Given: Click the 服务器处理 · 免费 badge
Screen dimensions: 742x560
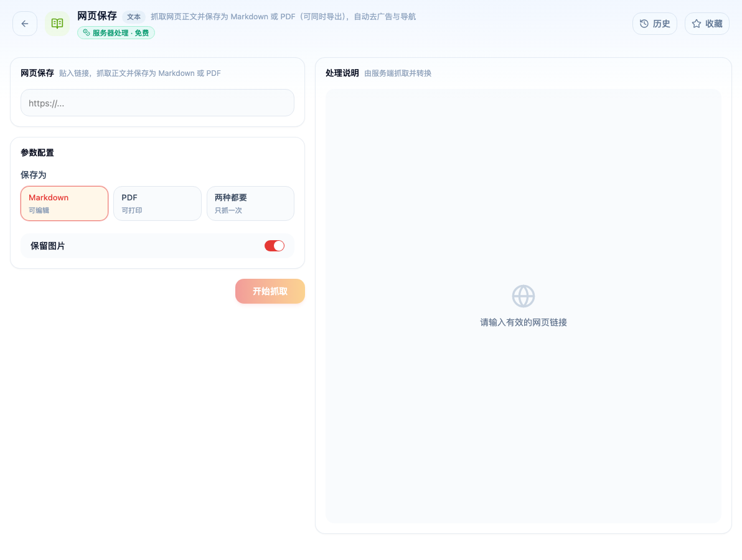Looking at the screenshot, I should pyautogui.click(x=116, y=32).
